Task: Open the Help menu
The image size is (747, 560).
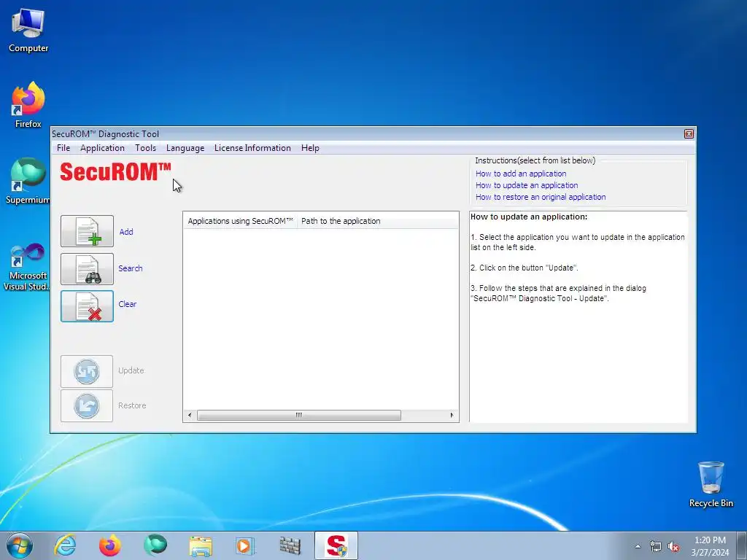Action: [310, 148]
